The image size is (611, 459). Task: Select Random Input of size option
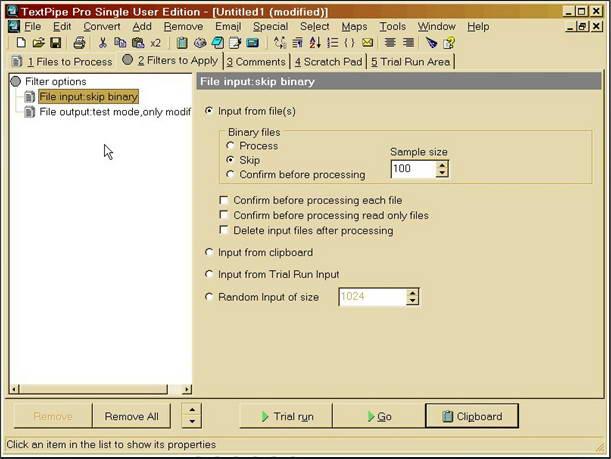point(209,297)
